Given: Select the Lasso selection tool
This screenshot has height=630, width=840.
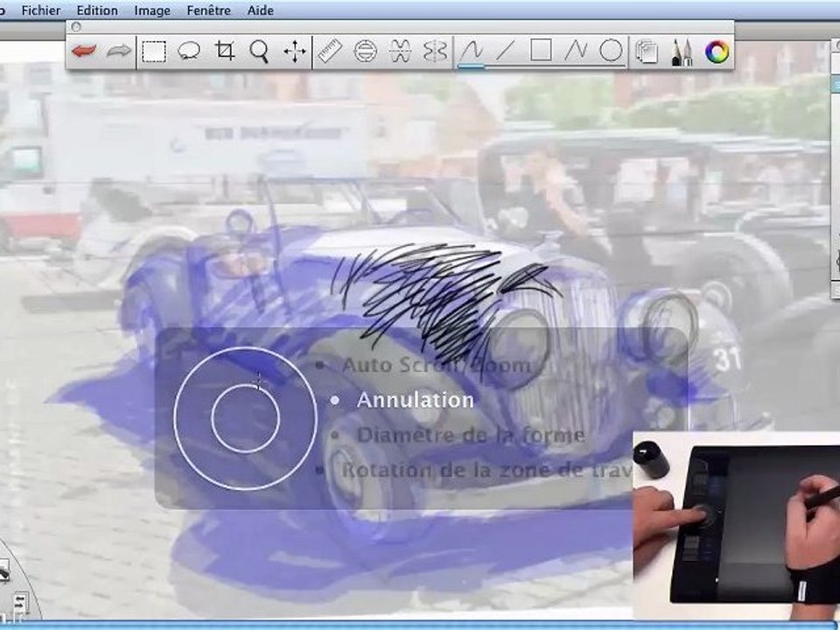Looking at the screenshot, I should [x=189, y=52].
